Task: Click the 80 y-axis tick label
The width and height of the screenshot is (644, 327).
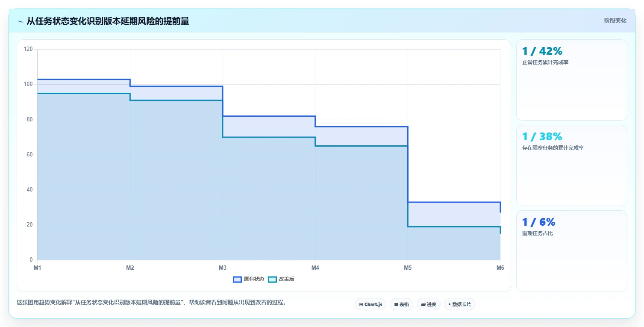Action: (29, 120)
